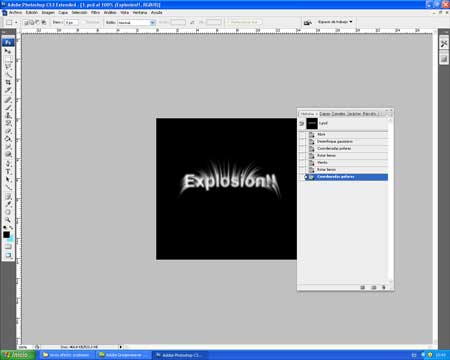This screenshot has height=360, width=450.
Task: Click the black foreground color swatch
Action: point(6,235)
